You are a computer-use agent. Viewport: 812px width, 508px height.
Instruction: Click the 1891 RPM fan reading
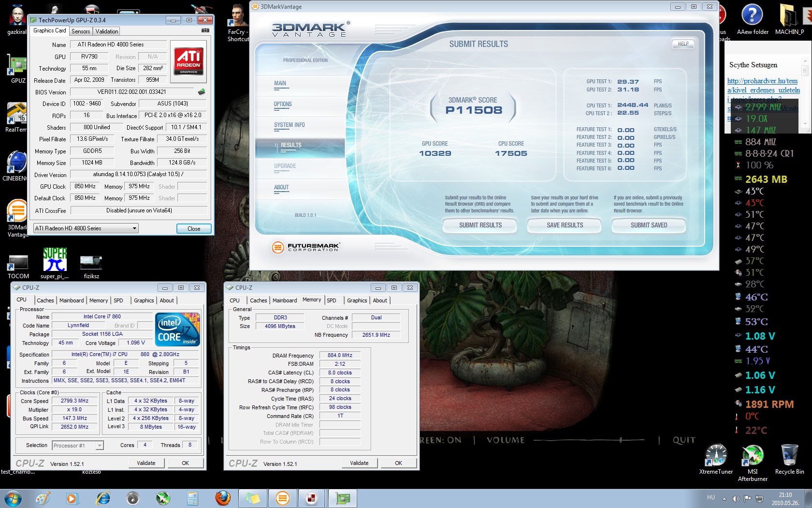pyautogui.click(x=769, y=404)
